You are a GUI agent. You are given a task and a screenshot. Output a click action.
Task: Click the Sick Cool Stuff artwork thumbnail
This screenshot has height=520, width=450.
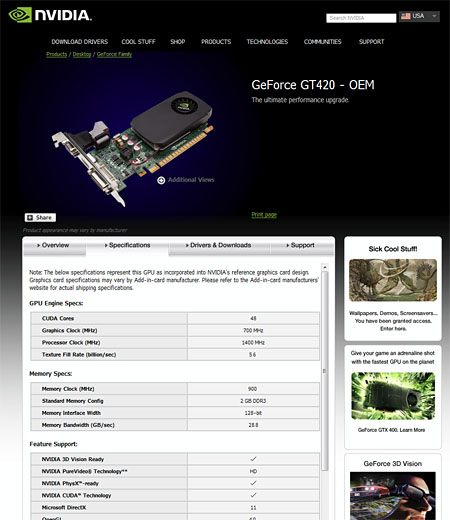click(x=393, y=280)
